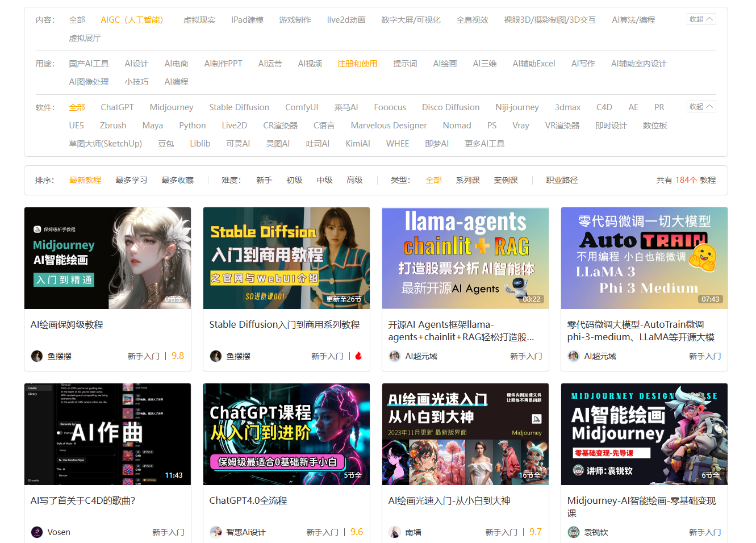
Task: Filter software by 草图大师(SketchUp)
Action: pyautogui.click(x=106, y=144)
